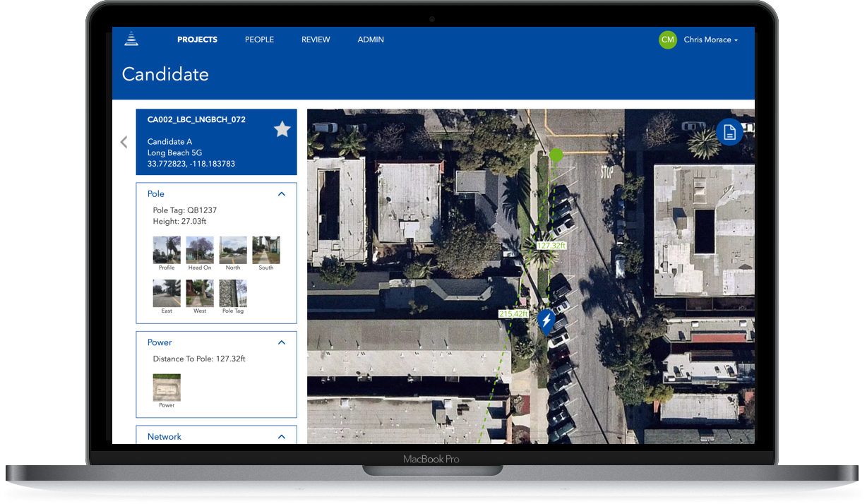Open the Head On pole photo

[200, 250]
